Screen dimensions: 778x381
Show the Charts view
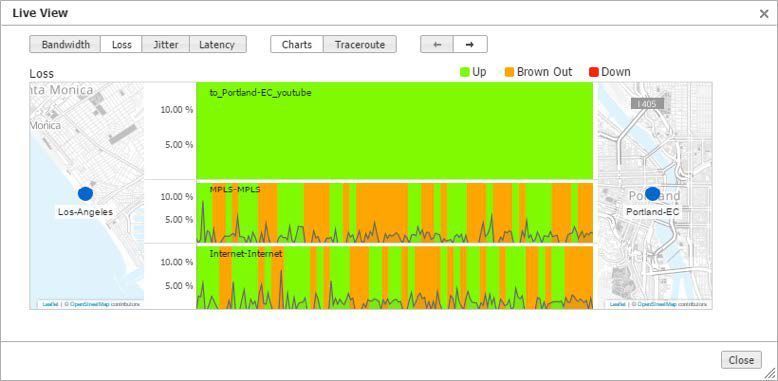[297, 44]
